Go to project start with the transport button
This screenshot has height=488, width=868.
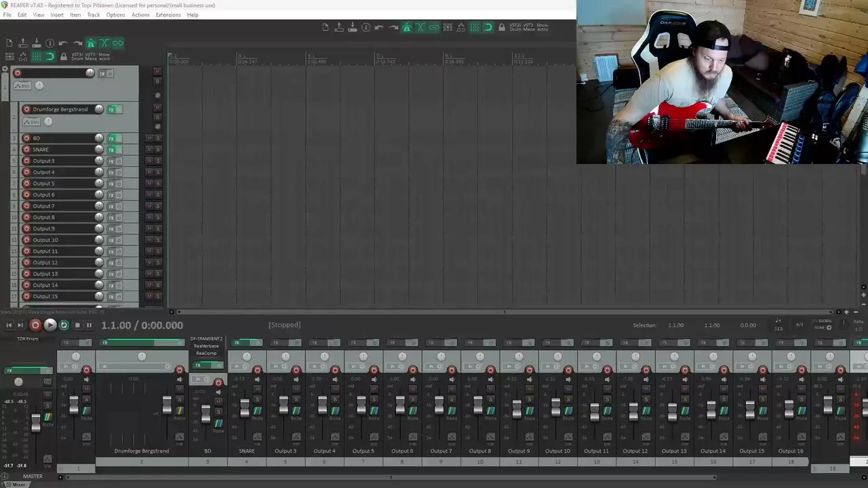coord(9,325)
